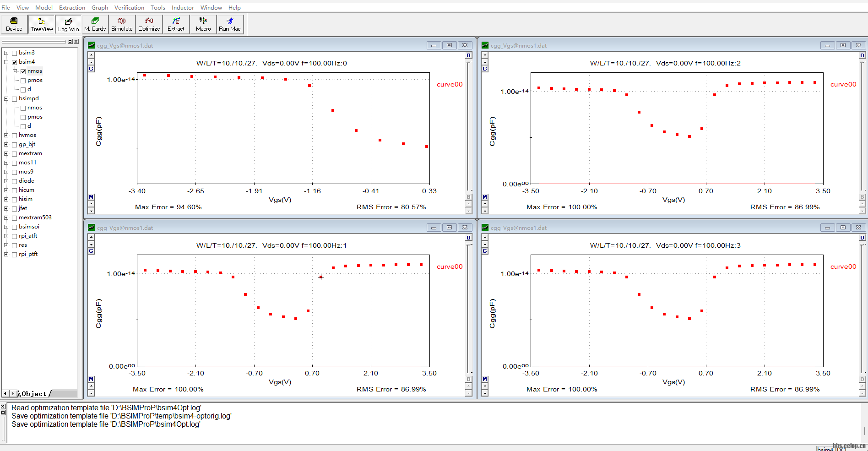Open the Extraction menu
The height and width of the screenshot is (451, 868).
point(72,8)
